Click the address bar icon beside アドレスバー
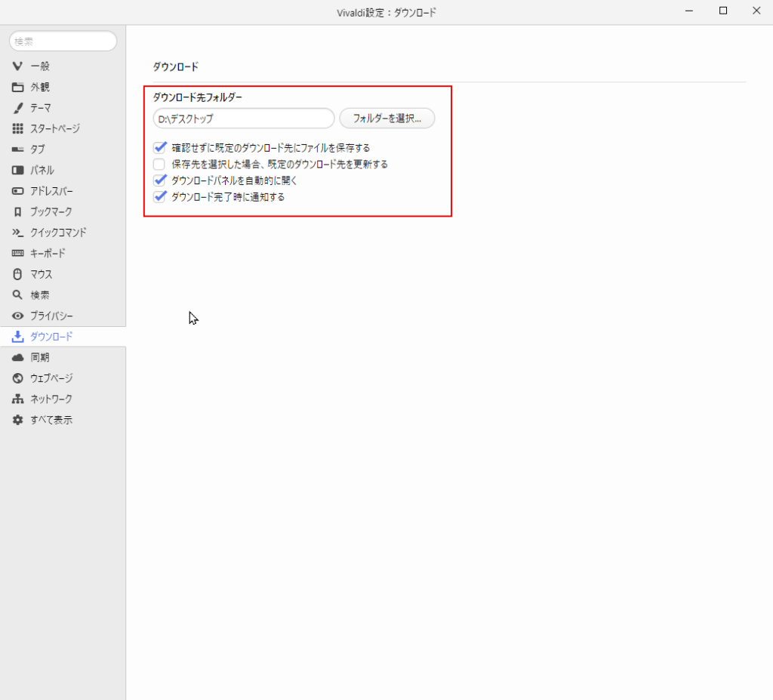Screen dimensions: 773x700 [18, 191]
